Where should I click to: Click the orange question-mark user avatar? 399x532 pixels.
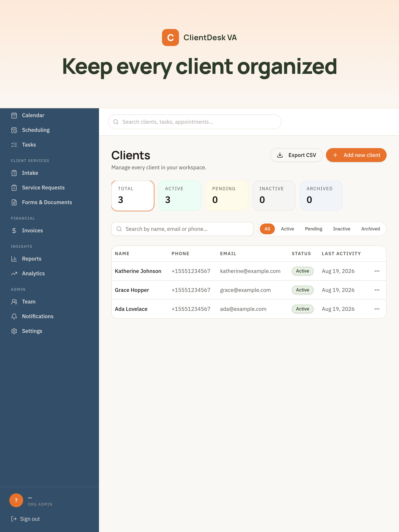coord(16,500)
